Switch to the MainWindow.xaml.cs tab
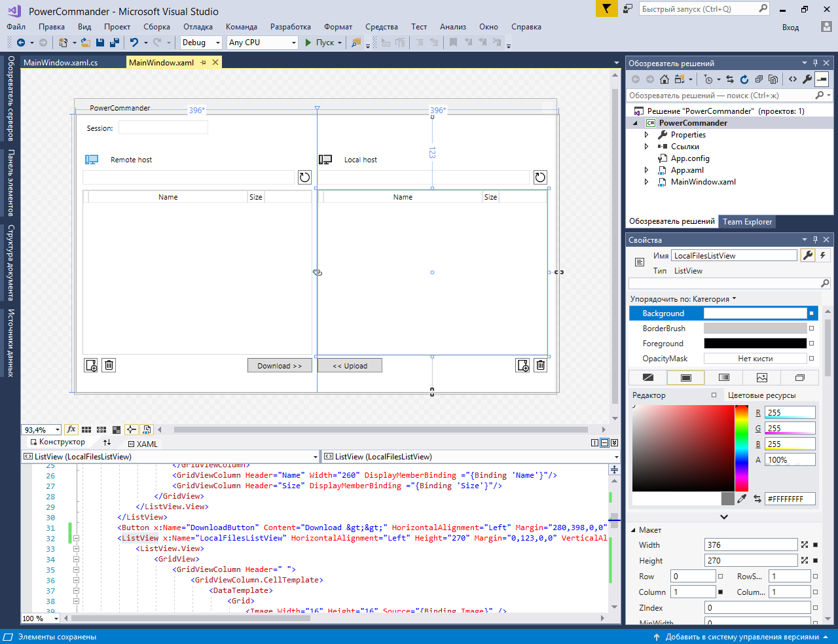The width and height of the screenshot is (838, 644). tap(60, 63)
